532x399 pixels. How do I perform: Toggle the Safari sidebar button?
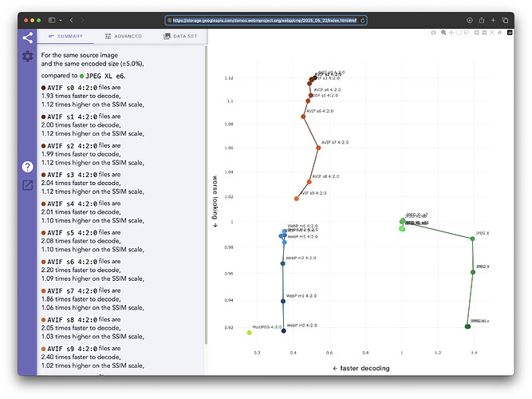52,20
